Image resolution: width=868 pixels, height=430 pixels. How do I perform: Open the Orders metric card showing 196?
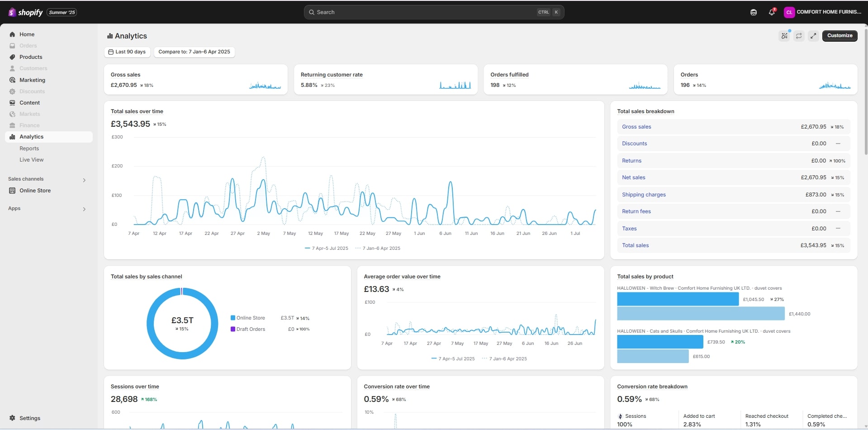pos(765,80)
